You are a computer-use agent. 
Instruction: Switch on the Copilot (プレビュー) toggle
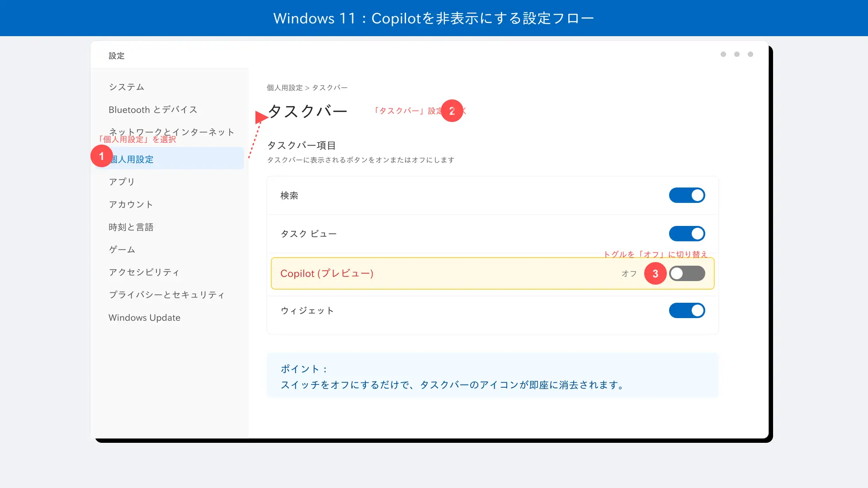click(x=687, y=273)
